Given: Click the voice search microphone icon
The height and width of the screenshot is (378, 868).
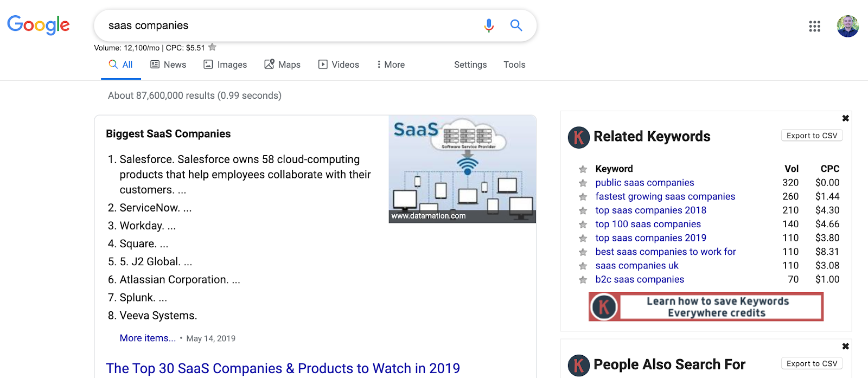Looking at the screenshot, I should (x=489, y=25).
